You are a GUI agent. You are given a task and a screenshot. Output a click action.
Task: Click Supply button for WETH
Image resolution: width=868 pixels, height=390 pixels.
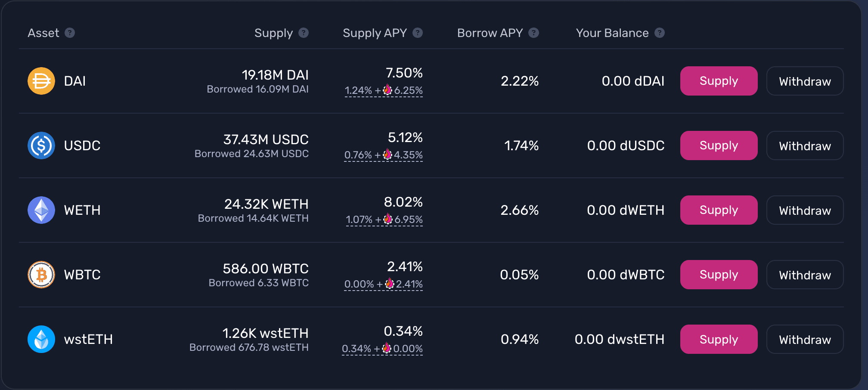pos(719,210)
